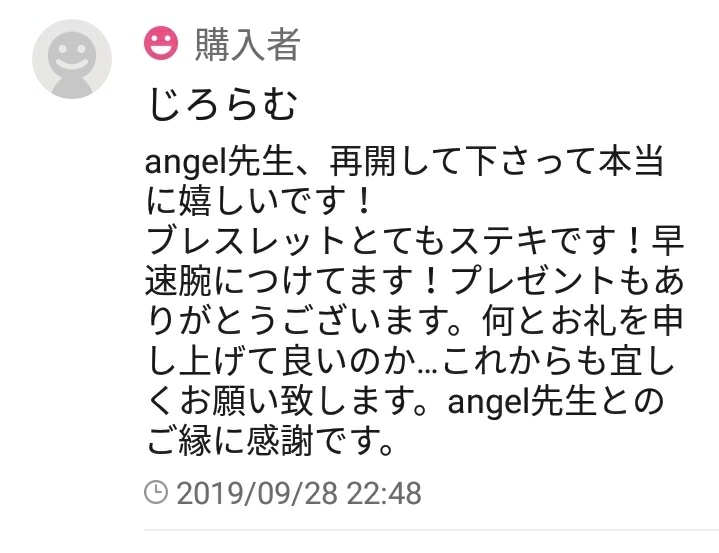Click the time 22:48
Image resolution: width=719 pixels, height=553 pixels.
click(384, 493)
